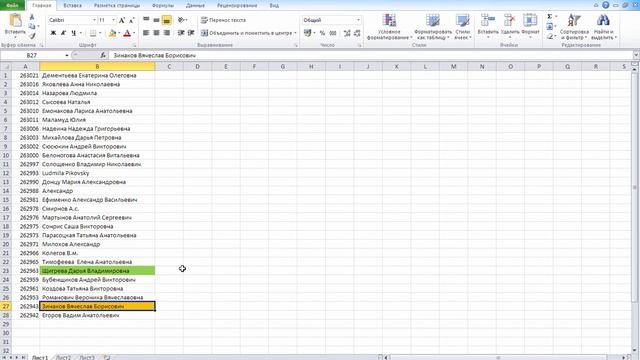Image resolution: width=640 pixels, height=360 pixels.
Task: Toggle center text horizontally
Action: coord(156,33)
